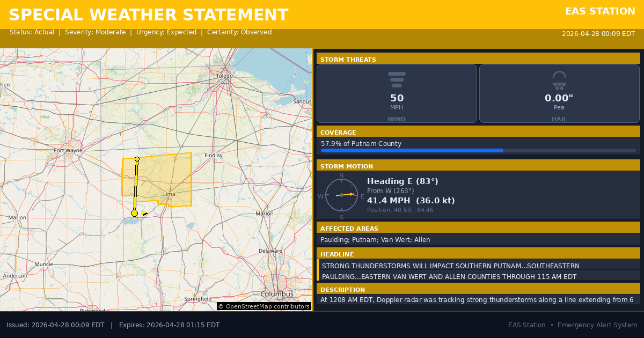Viewport: 644px width, 338px height.
Task: Click the Toledo city label on map
Action: pyautogui.click(x=224, y=76)
